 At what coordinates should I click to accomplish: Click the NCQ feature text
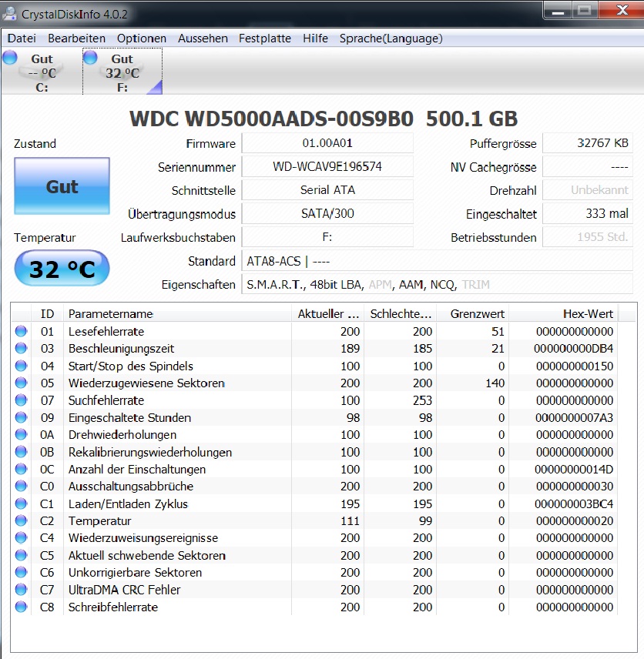(x=442, y=285)
